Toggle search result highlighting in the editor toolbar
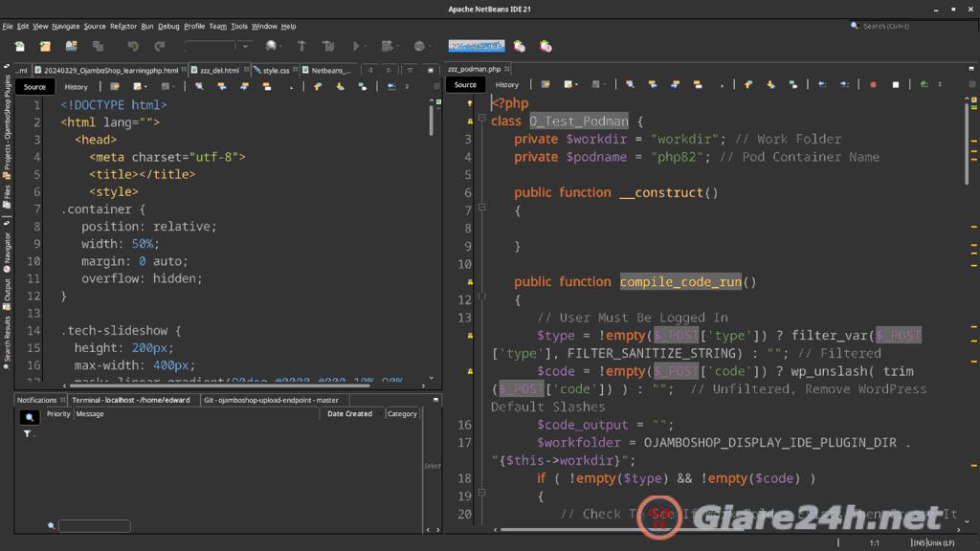 (922, 84)
